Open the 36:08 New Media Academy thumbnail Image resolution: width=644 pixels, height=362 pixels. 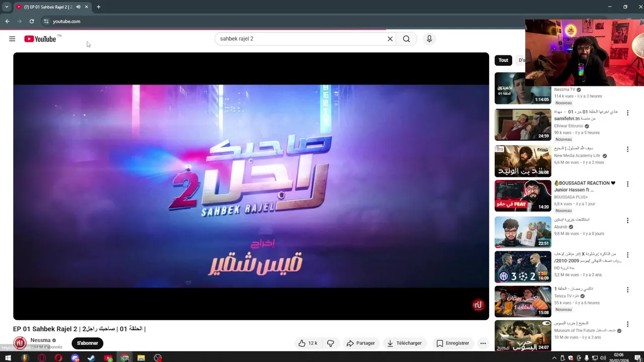(523, 161)
